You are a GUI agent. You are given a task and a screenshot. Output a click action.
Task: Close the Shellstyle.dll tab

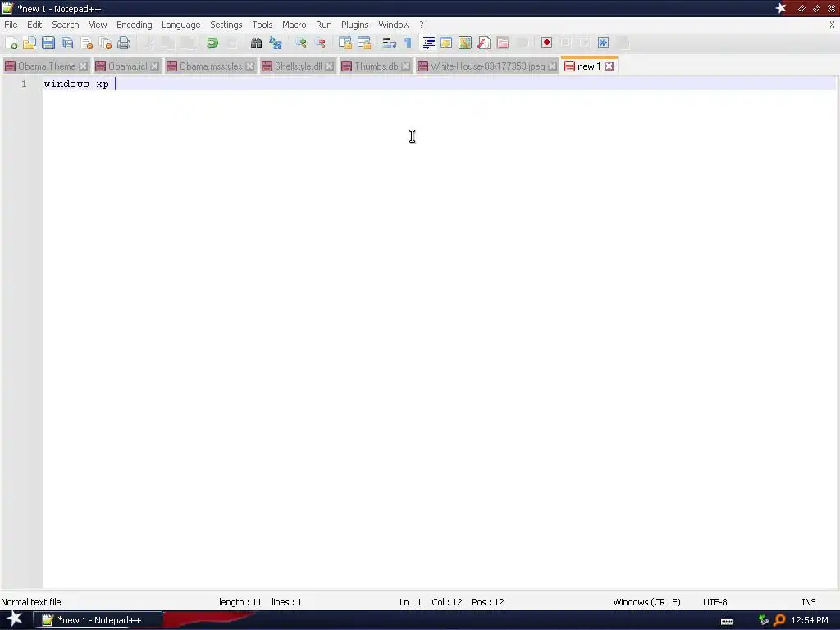[x=330, y=66]
